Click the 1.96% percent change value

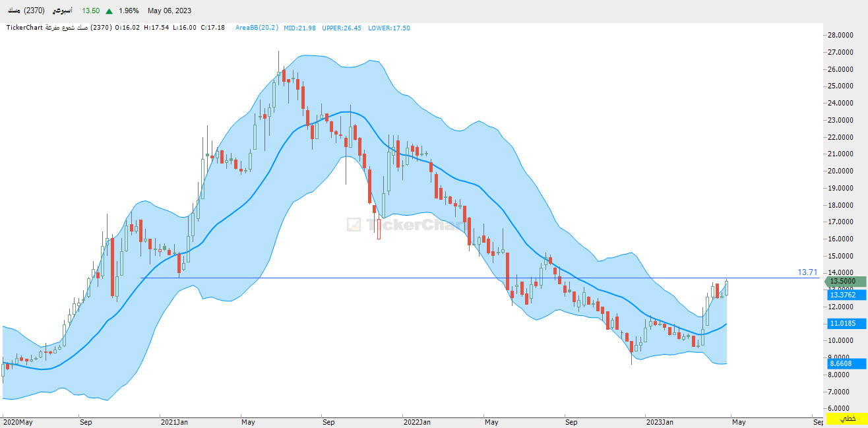click(x=129, y=11)
